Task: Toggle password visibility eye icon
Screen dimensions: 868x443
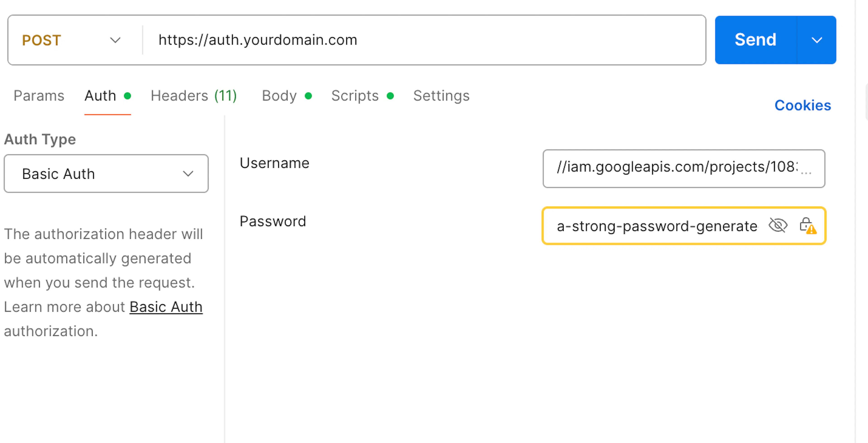Action: click(778, 225)
